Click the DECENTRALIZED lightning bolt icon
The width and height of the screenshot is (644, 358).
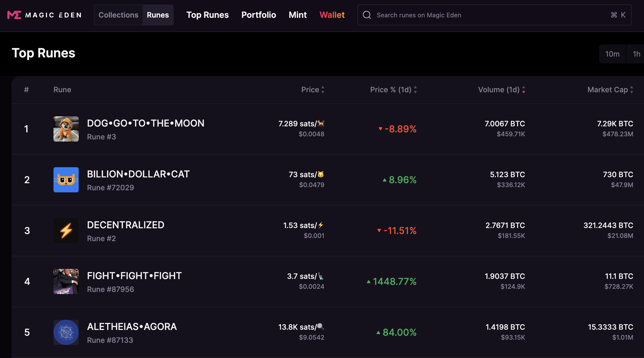(x=66, y=231)
